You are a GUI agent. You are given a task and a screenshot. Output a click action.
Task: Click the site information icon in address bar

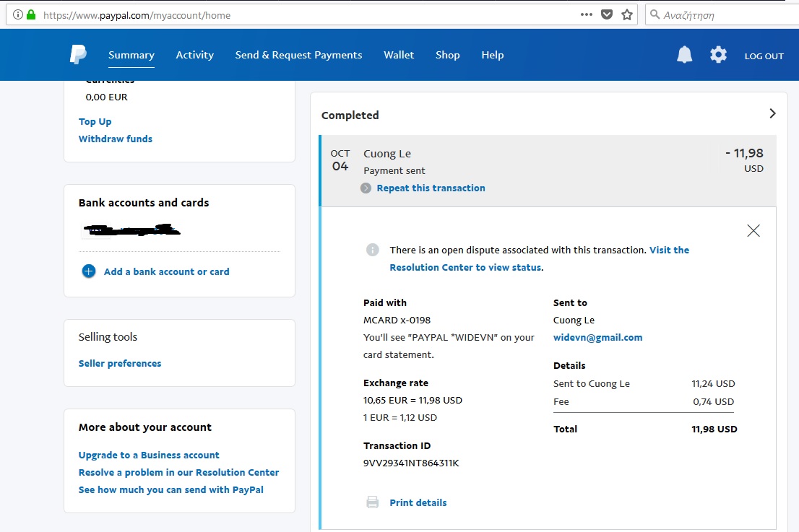pos(18,14)
